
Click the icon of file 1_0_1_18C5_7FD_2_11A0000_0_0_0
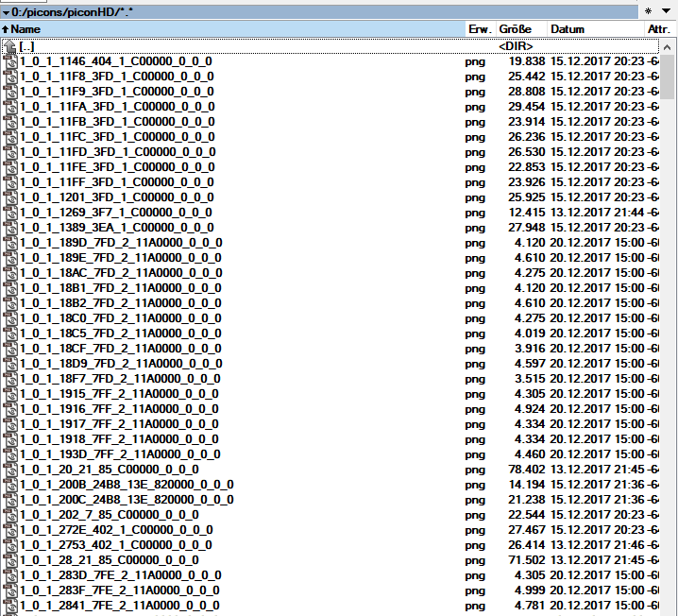(10, 334)
